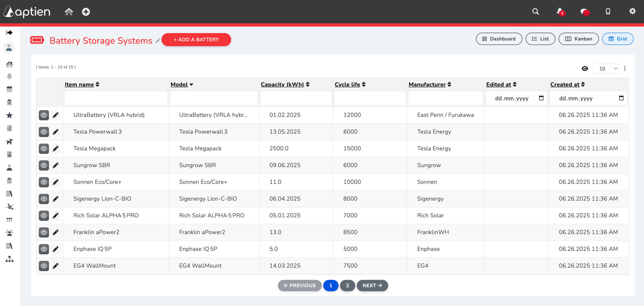Open the sidebar clipboard checklist icon
Screen dimensions: 644x306
(x=9, y=102)
